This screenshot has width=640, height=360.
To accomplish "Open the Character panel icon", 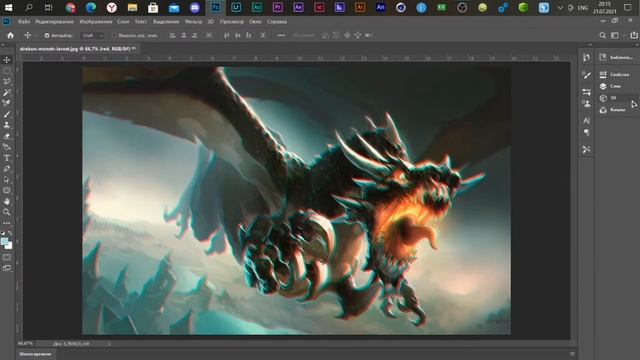I will tap(587, 121).
